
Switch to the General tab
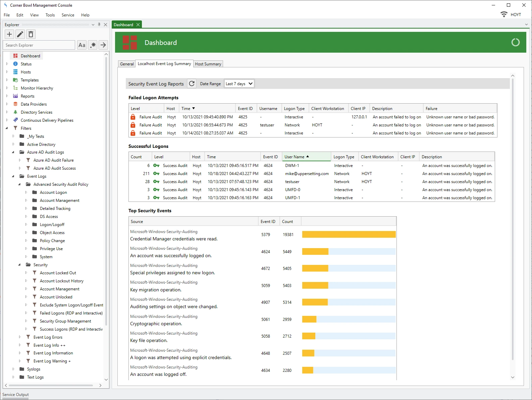coord(127,64)
